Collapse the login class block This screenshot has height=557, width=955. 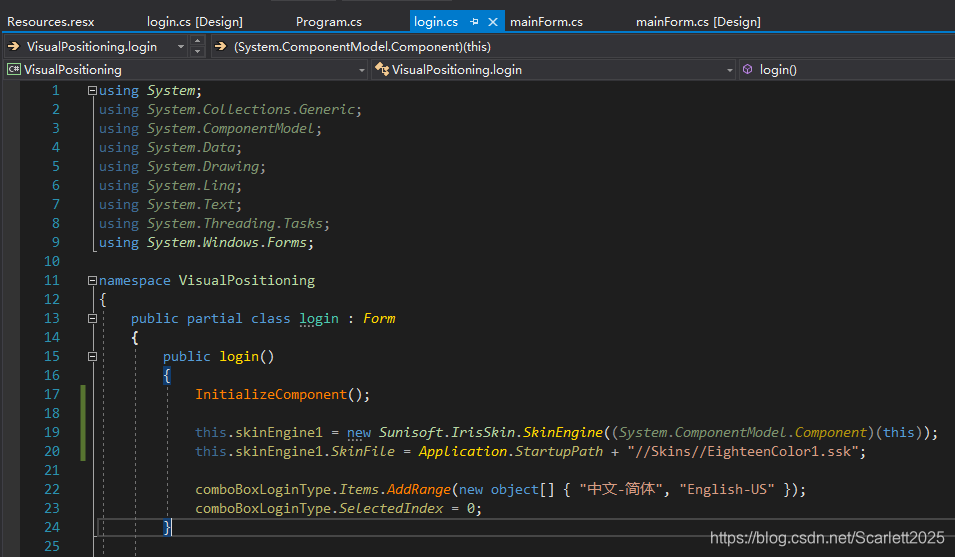92,318
